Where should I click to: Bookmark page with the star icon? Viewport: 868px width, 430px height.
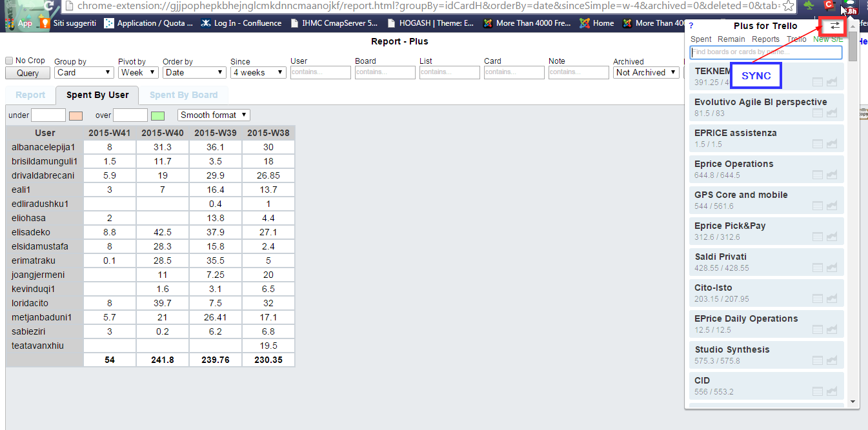click(787, 6)
